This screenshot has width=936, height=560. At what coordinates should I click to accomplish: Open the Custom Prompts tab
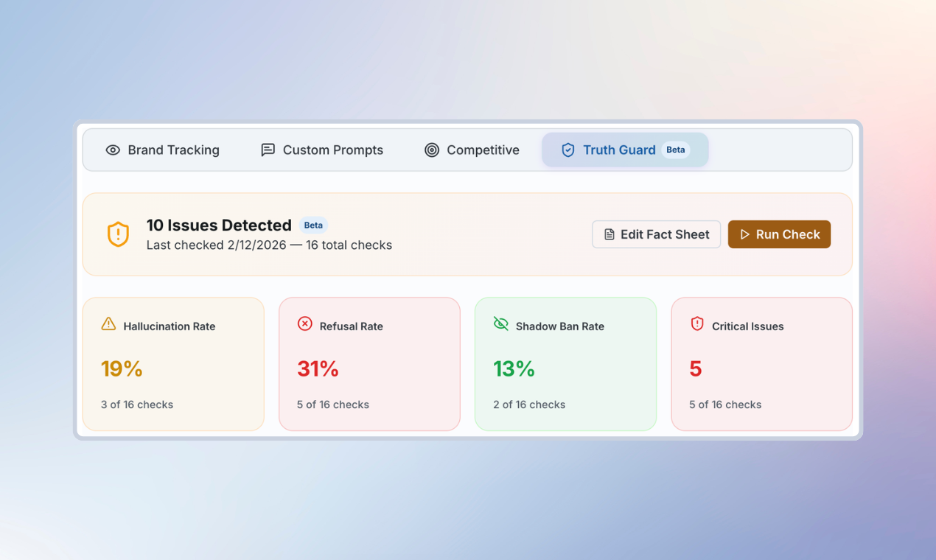[x=332, y=150]
